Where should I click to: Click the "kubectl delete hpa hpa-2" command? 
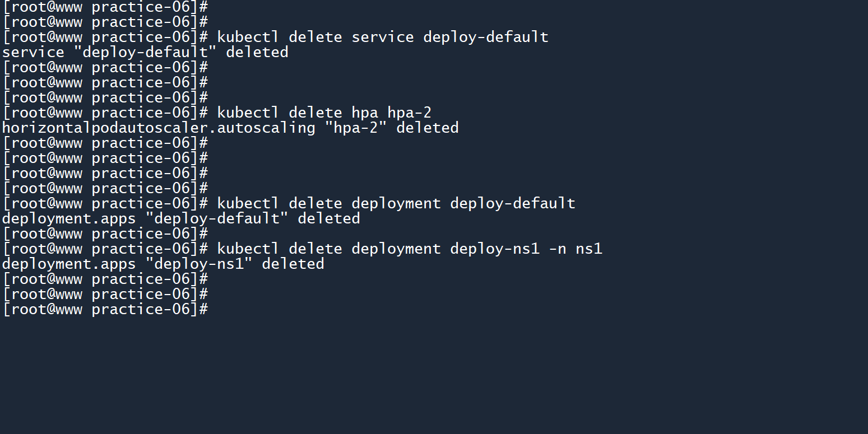pos(324,113)
